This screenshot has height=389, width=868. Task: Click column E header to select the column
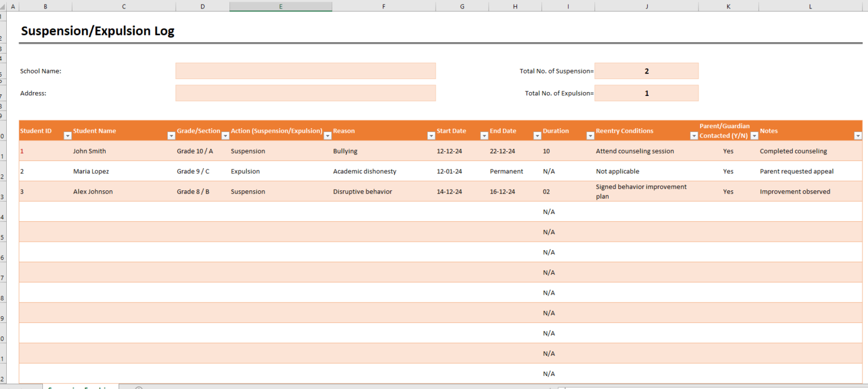click(280, 6)
